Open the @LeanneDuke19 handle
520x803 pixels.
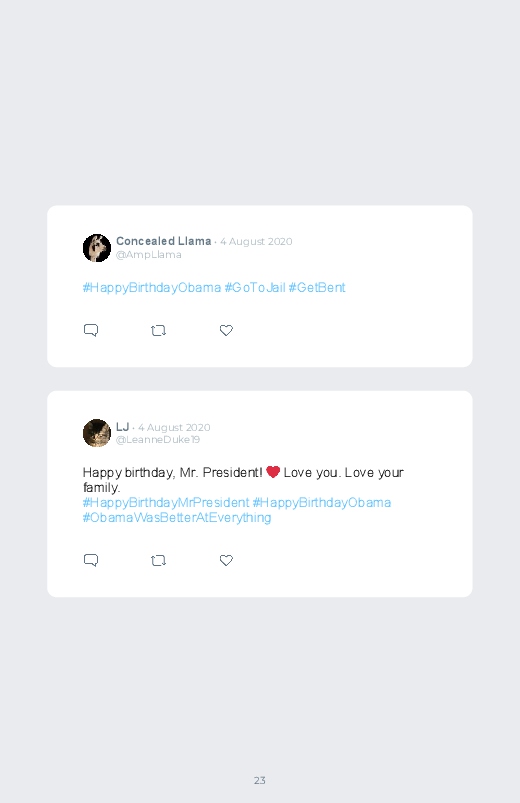158,440
